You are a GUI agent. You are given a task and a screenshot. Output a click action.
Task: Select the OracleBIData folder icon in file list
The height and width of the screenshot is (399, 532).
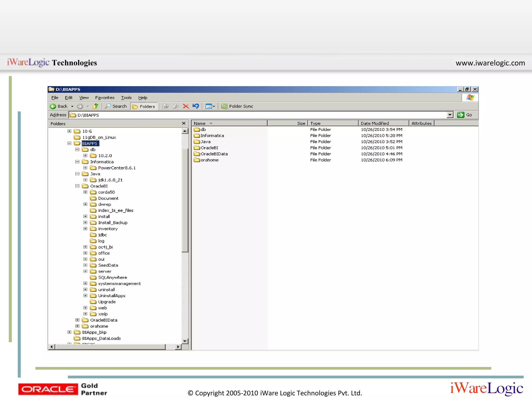pos(197,154)
